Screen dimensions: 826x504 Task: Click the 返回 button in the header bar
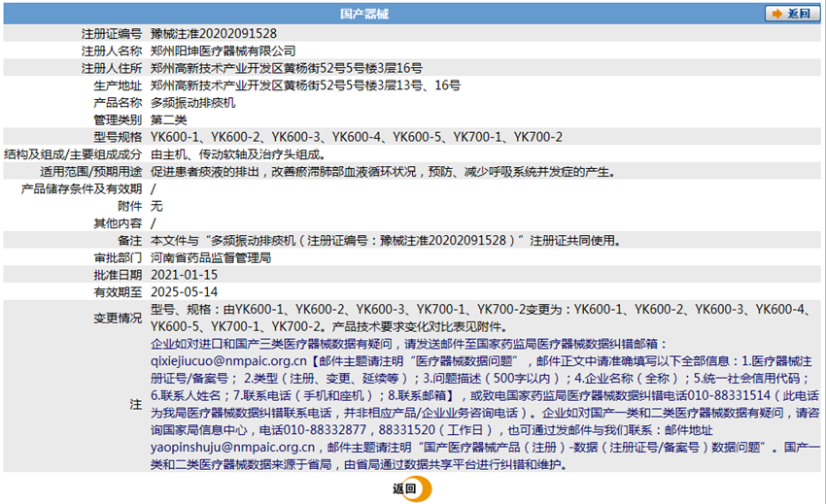pyautogui.click(x=792, y=14)
